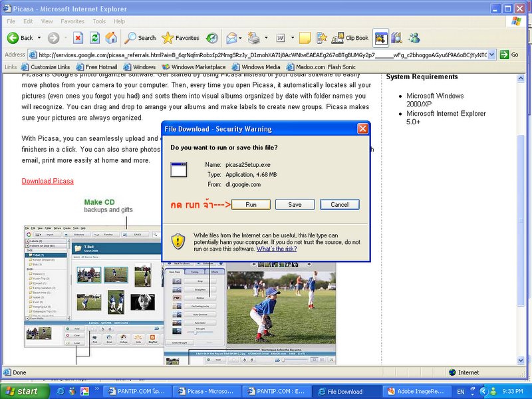This screenshot has height=399, width=532.
Task: Click the Download Picasa link
Action: point(47,181)
